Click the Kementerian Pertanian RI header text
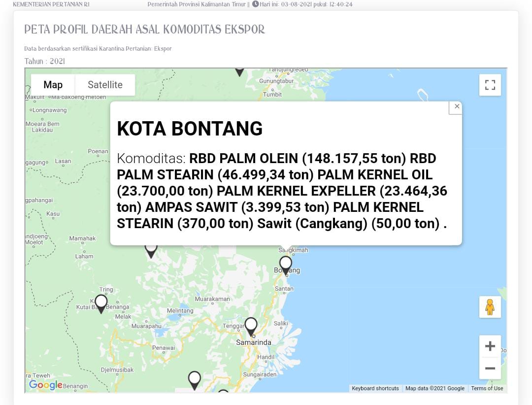The width and height of the screenshot is (532, 405). [x=51, y=4]
